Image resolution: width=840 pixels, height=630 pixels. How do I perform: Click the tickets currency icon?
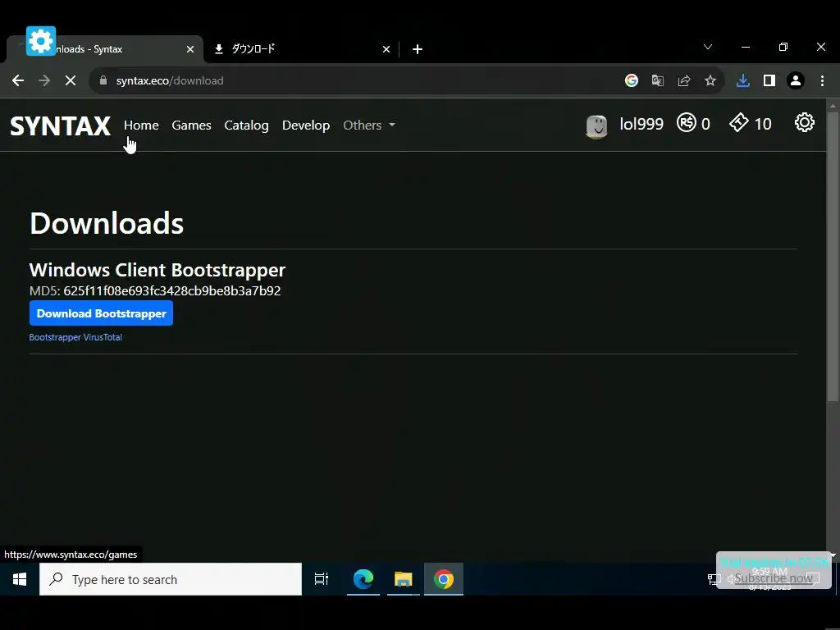tap(739, 123)
